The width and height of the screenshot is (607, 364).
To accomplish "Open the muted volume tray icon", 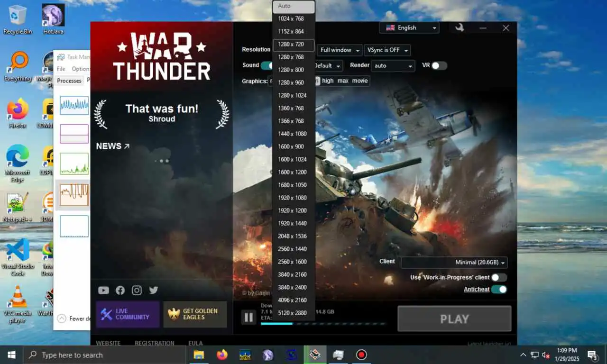I will (546, 355).
